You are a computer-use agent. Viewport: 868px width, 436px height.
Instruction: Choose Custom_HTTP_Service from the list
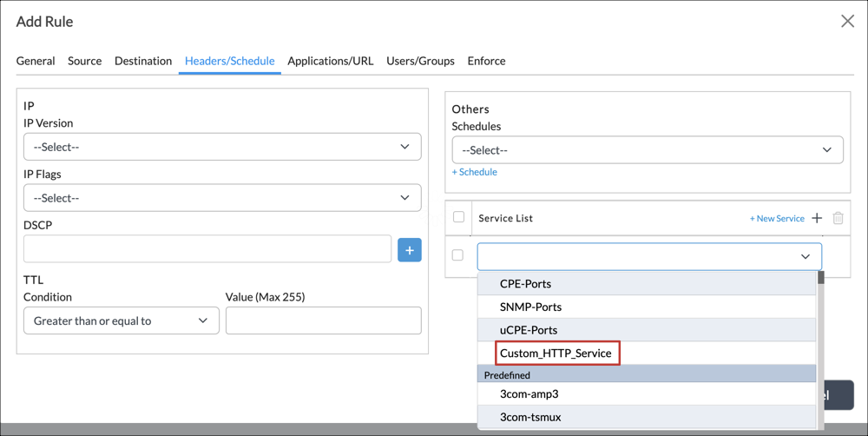(x=647, y=353)
